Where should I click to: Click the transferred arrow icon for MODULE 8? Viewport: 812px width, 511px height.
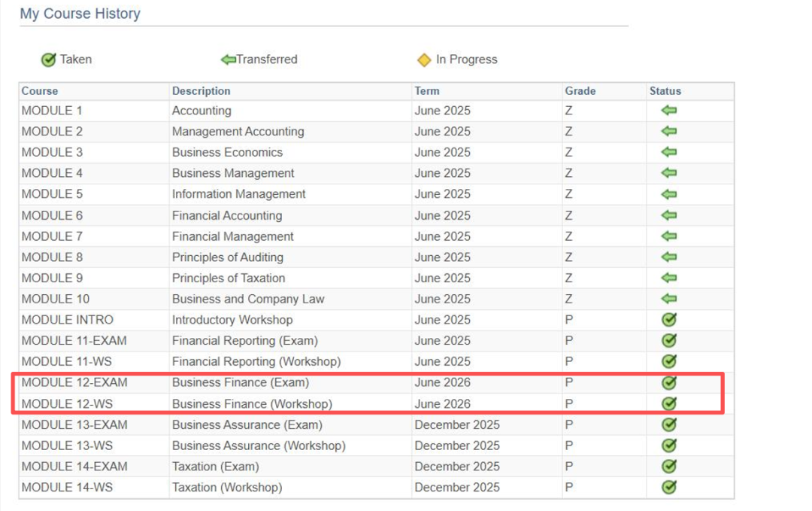669,257
